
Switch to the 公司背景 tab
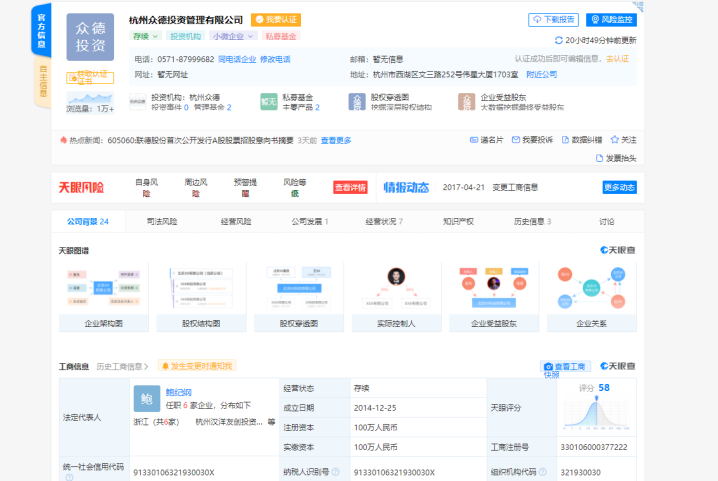(88, 222)
